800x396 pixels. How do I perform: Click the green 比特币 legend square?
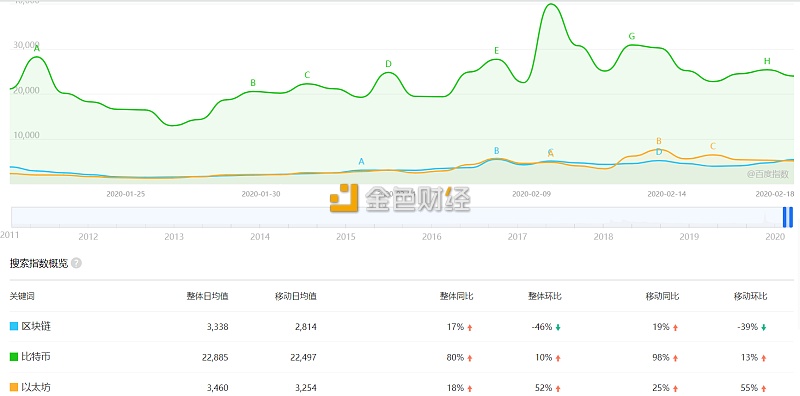tap(14, 357)
